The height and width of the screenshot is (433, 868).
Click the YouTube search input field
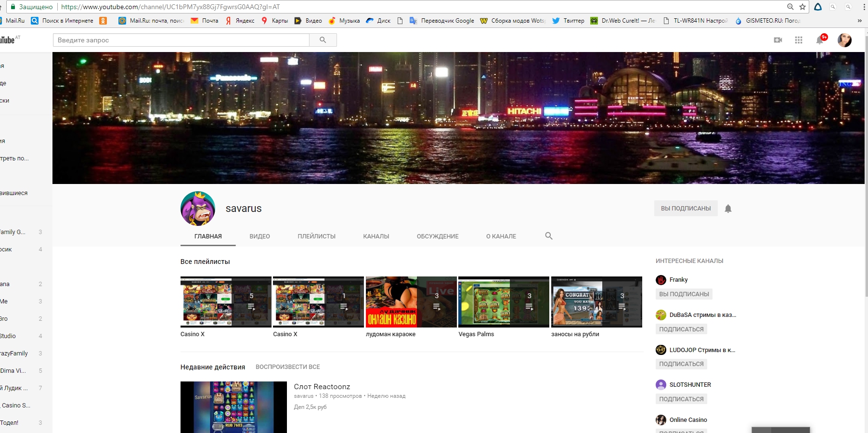click(181, 40)
